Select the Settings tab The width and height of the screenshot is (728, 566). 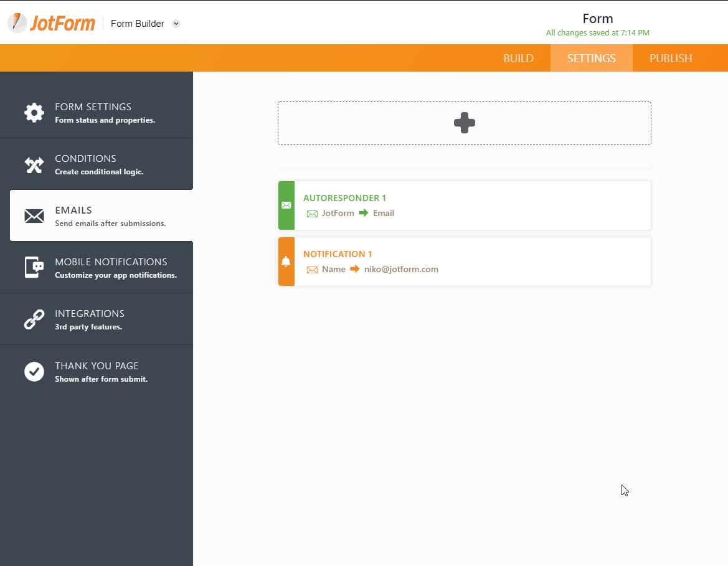(x=591, y=59)
